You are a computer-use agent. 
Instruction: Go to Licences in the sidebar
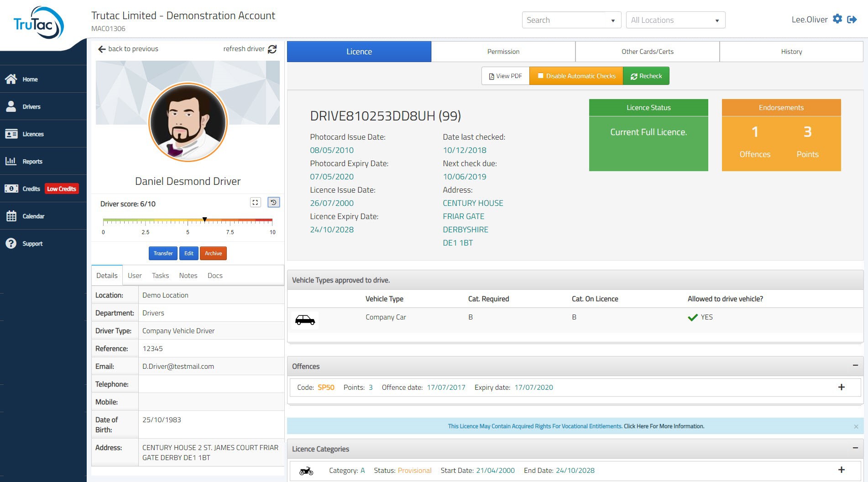pos(33,134)
